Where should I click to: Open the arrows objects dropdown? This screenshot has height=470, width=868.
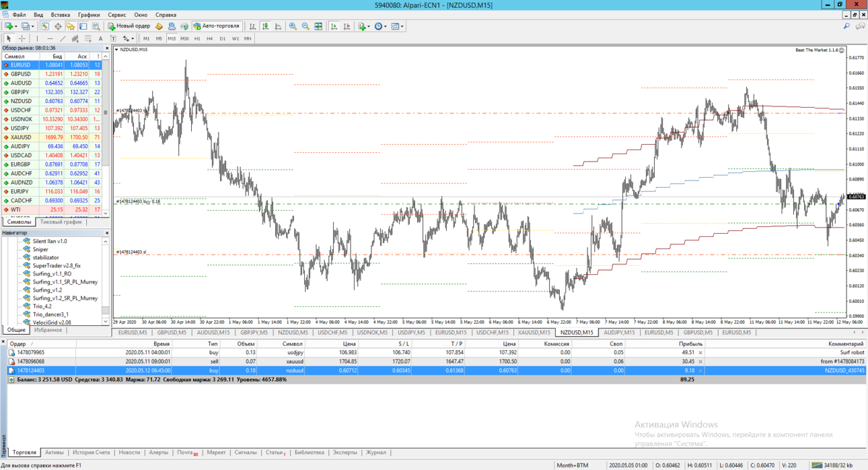pyautogui.click(x=133, y=38)
